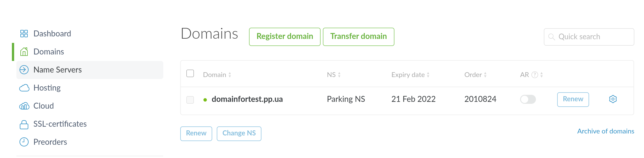Click the Register domain button
This screenshot has width=644, height=158.
pyautogui.click(x=285, y=37)
